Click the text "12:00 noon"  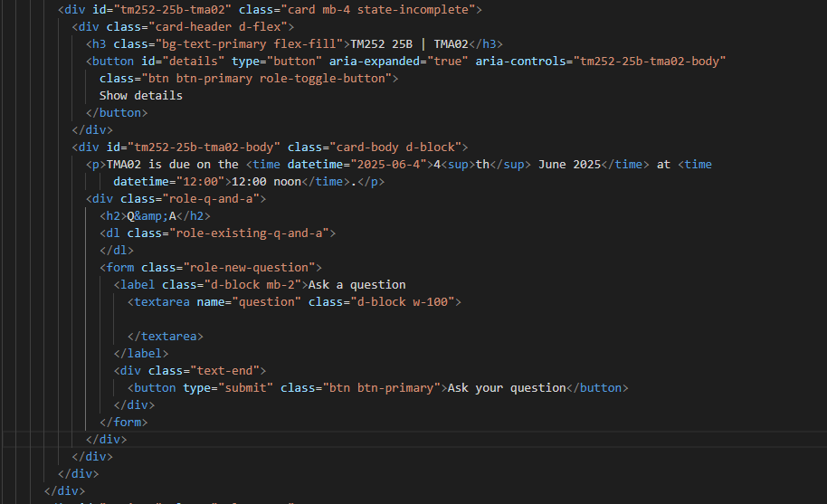(266, 182)
